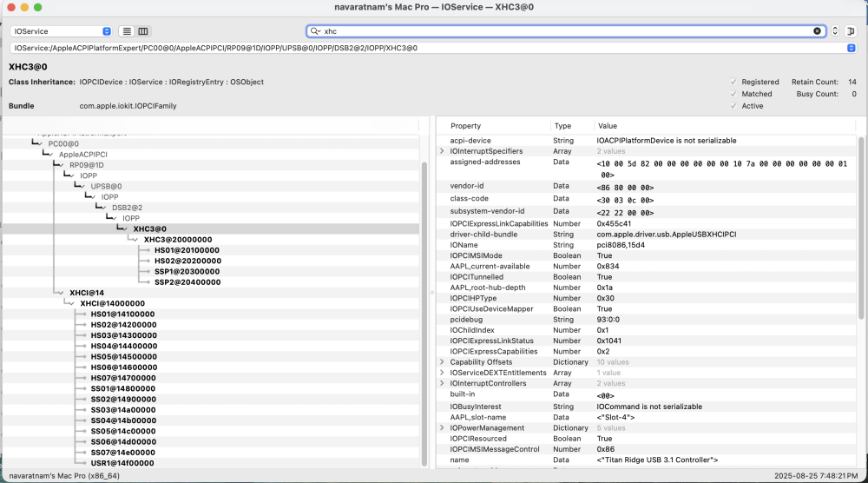Toggle the inspector sidebar icon
The image size is (868, 483).
[x=851, y=31]
